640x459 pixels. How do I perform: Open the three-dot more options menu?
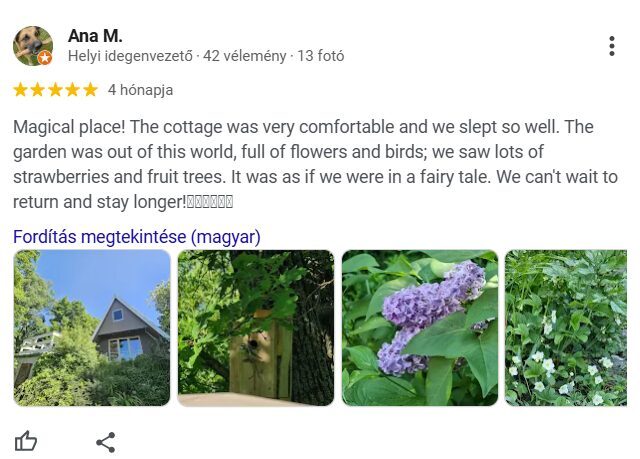(x=611, y=46)
